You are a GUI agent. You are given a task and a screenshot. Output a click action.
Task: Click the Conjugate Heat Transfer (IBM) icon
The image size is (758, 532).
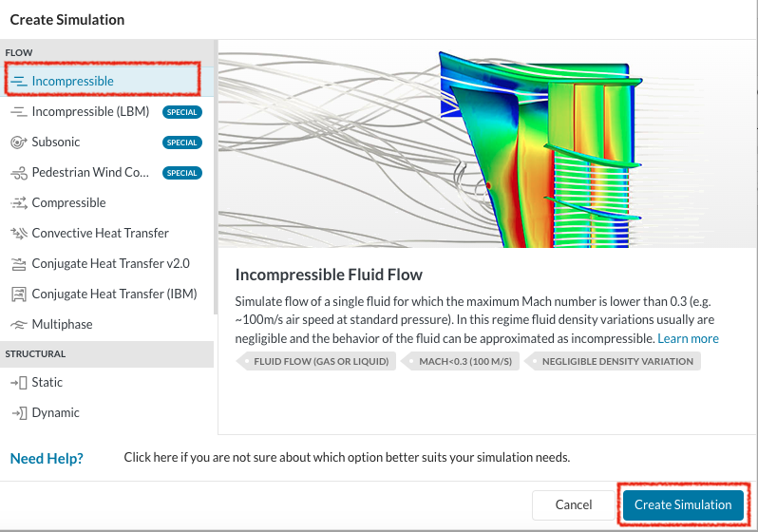tap(18, 294)
